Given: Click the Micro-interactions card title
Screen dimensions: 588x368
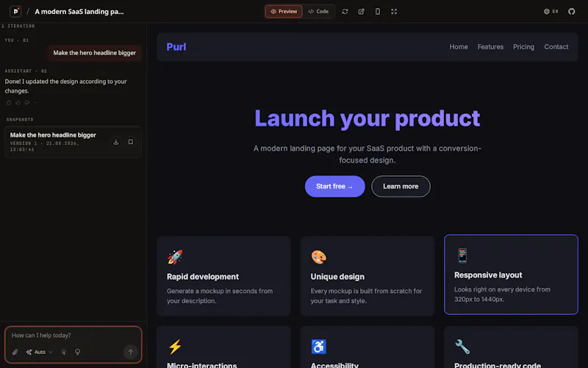Looking at the screenshot, I should coord(201,365).
